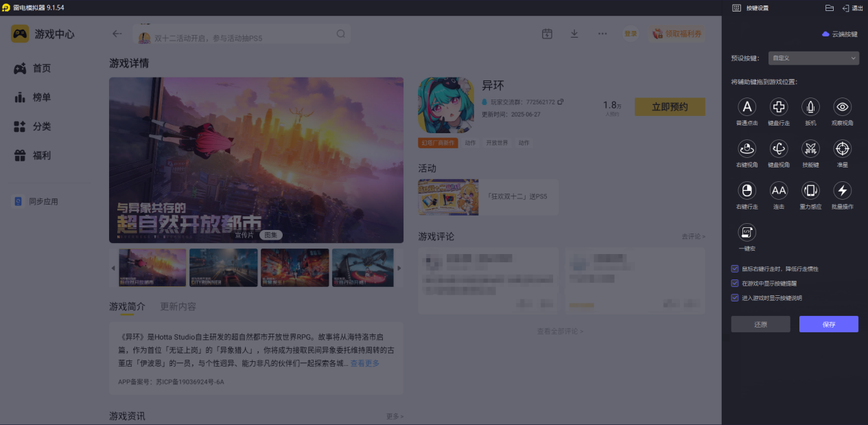The height and width of the screenshot is (425, 868).
Task: Open the third neon street thumbnail
Action: 295,268
